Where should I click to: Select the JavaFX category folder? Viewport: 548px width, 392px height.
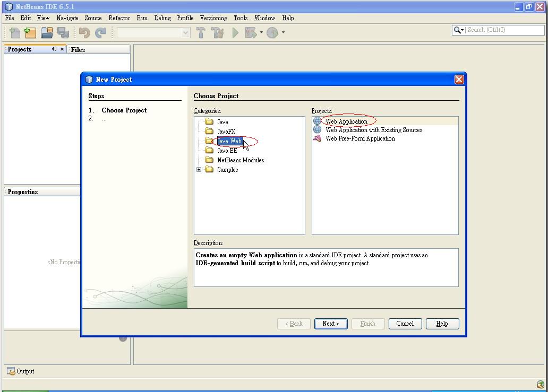coord(226,131)
